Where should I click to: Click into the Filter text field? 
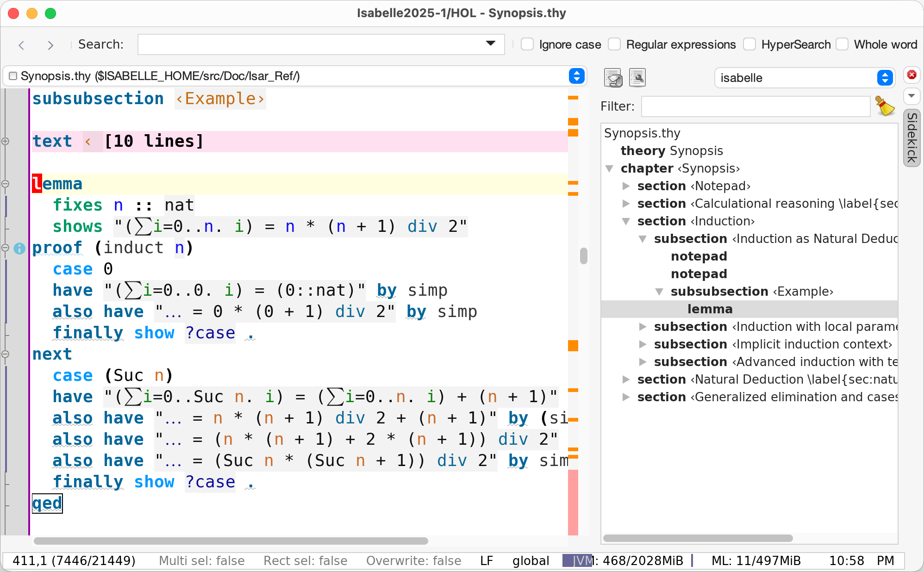click(x=755, y=106)
